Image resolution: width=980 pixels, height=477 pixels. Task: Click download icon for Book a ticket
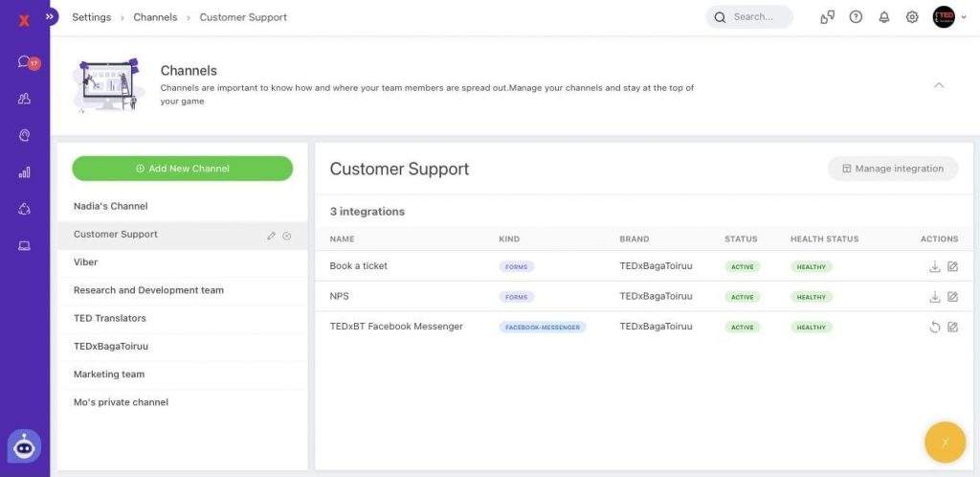coord(934,266)
